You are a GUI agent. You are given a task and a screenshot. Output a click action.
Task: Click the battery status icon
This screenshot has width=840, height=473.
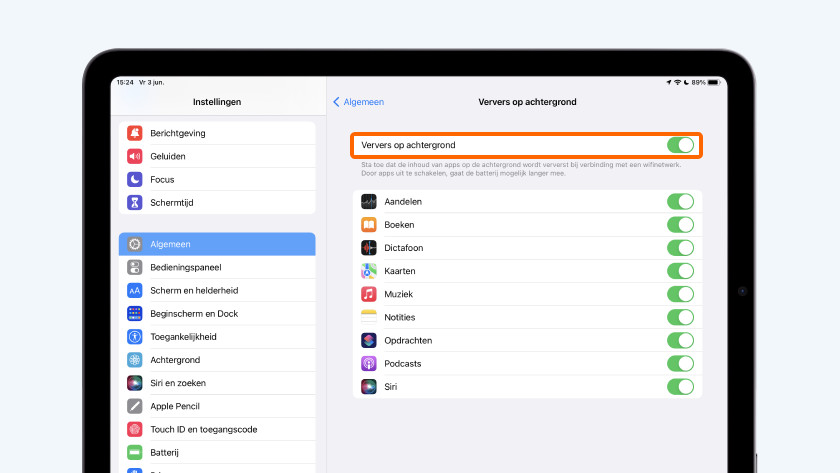click(x=714, y=82)
